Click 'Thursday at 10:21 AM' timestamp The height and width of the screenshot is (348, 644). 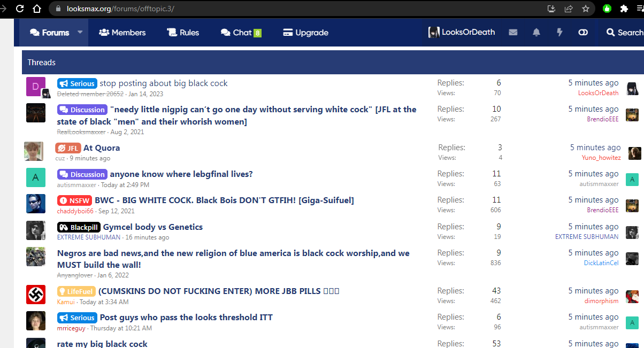click(x=121, y=328)
